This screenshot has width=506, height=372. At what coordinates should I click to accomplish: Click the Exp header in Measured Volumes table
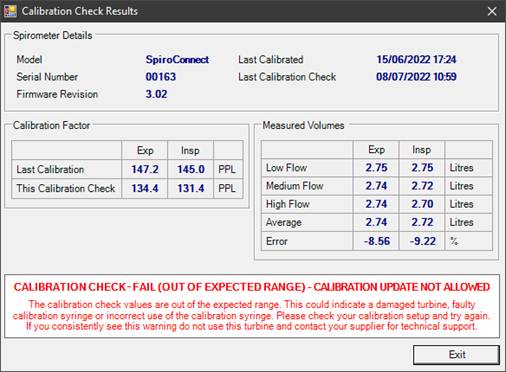pos(376,149)
